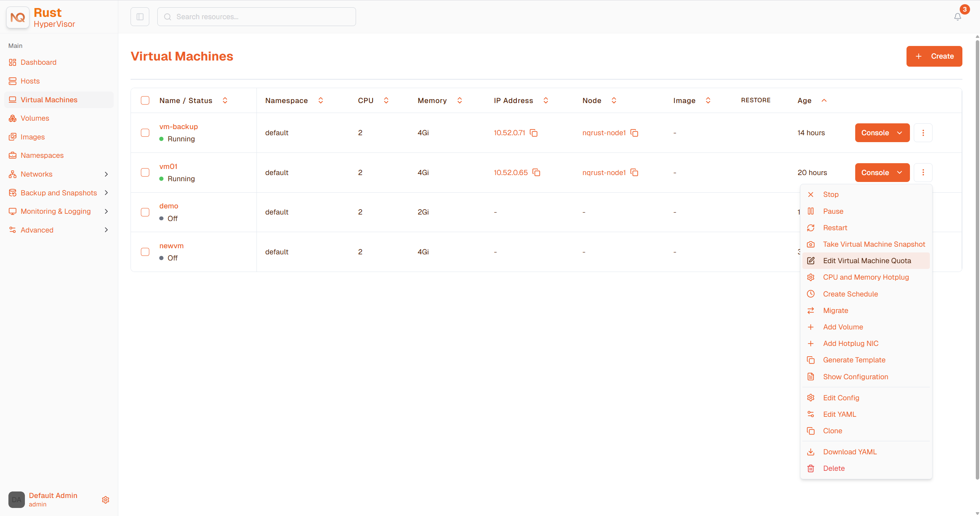Image resolution: width=980 pixels, height=516 pixels.
Task: Click the Images icon in sidebar
Action: [x=13, y=137]
